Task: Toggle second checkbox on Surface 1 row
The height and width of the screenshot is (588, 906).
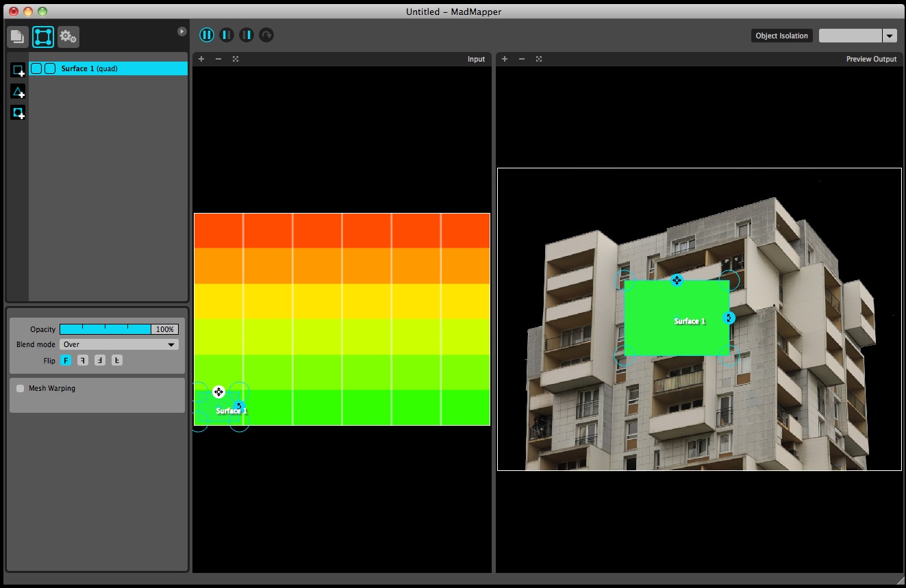Action: [x=50, y=68]
